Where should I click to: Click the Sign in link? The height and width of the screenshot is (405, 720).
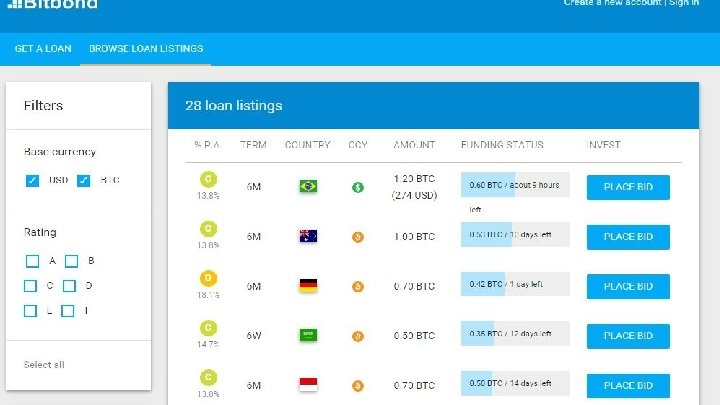pyautogui.click(x=684, y=3)
